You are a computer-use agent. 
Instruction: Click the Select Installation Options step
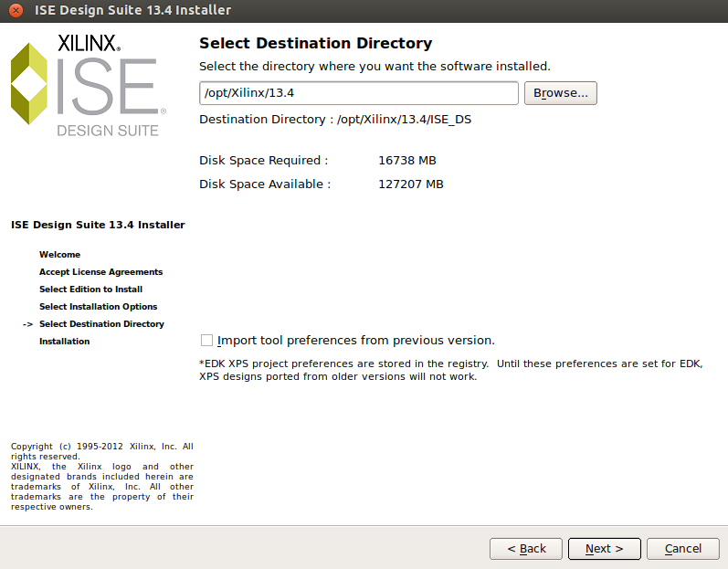pyautogui.click(x=98, y=307)
